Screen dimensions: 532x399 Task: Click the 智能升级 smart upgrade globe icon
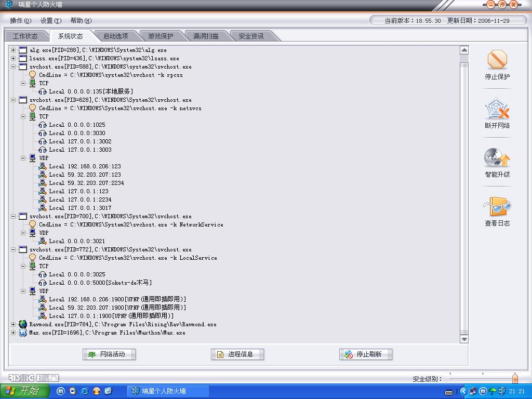[x=497, y=157]
